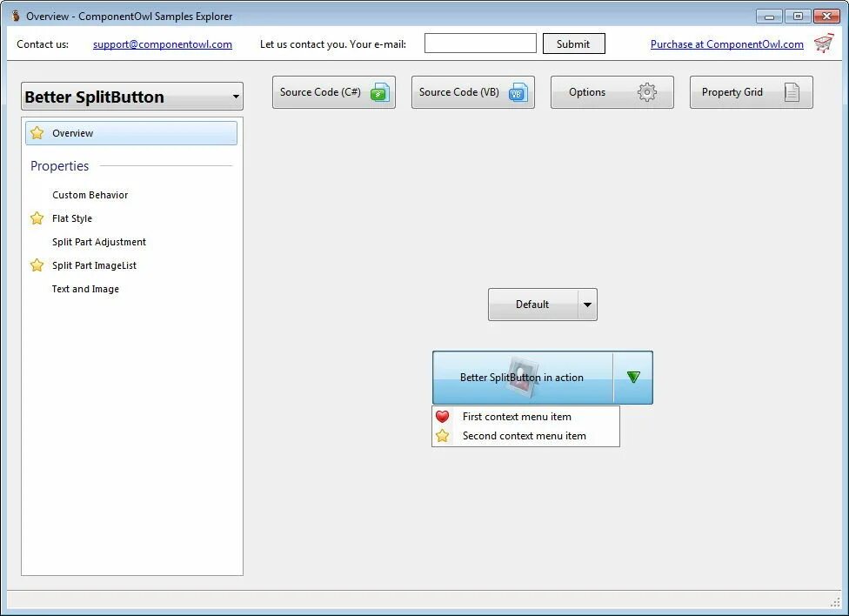Minimize the Samples Explorer window

[769, 17]
